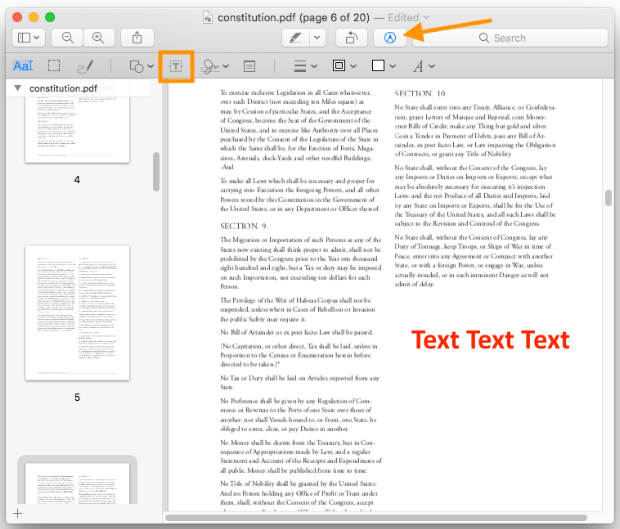
Task: Click the PDF document icon in title bar
Action: [208, 17]
